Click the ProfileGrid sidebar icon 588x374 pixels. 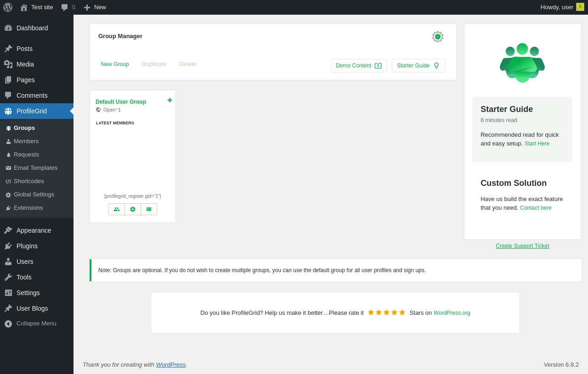[x=8, y=111]
